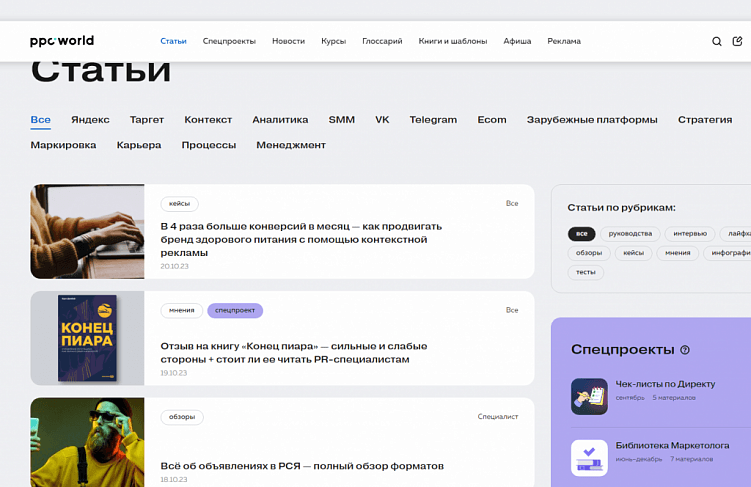The image size is (751, 487).
Task: Select the Telegram category tab
Action: [x=433, y=120]
